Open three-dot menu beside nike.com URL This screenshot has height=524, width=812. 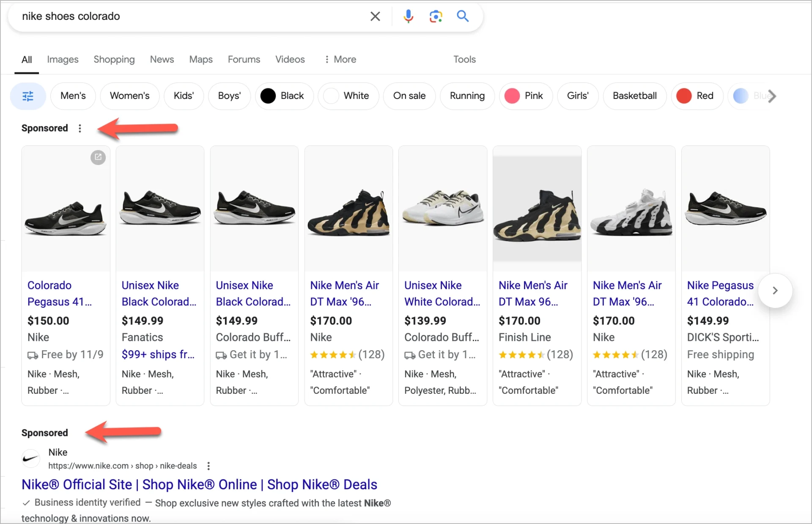pos(208,466)
